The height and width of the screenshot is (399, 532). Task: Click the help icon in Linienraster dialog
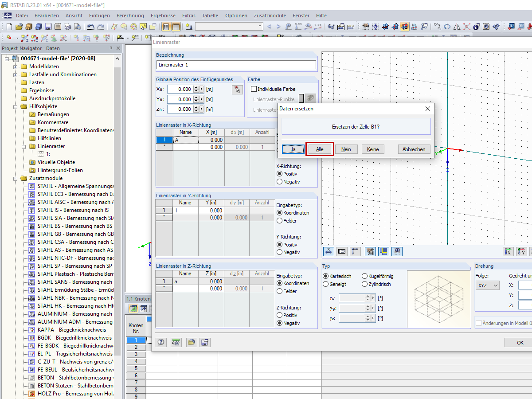(x=161, y=342)
